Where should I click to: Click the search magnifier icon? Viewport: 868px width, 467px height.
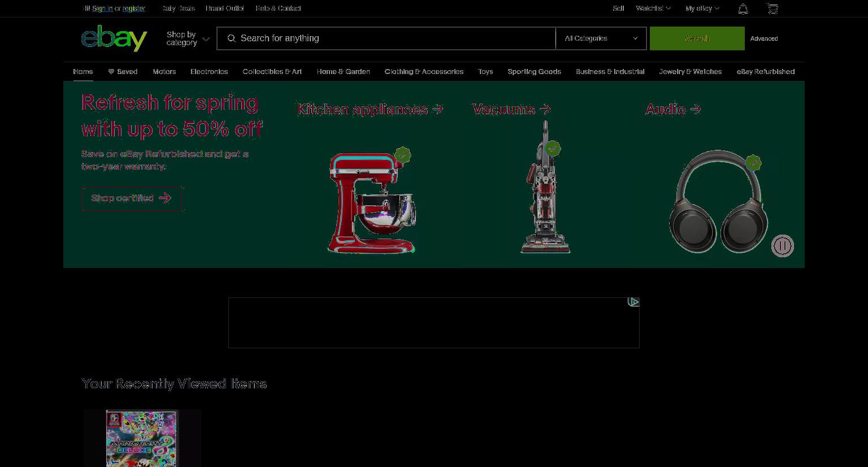pos(231,38)
